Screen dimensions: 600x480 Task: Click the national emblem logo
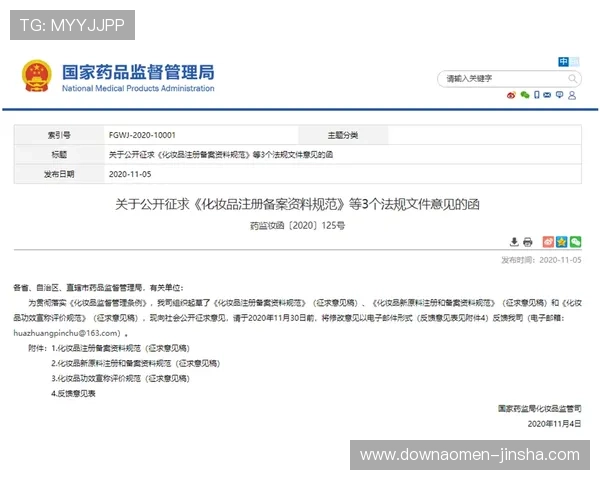click(x=37, y=76)
